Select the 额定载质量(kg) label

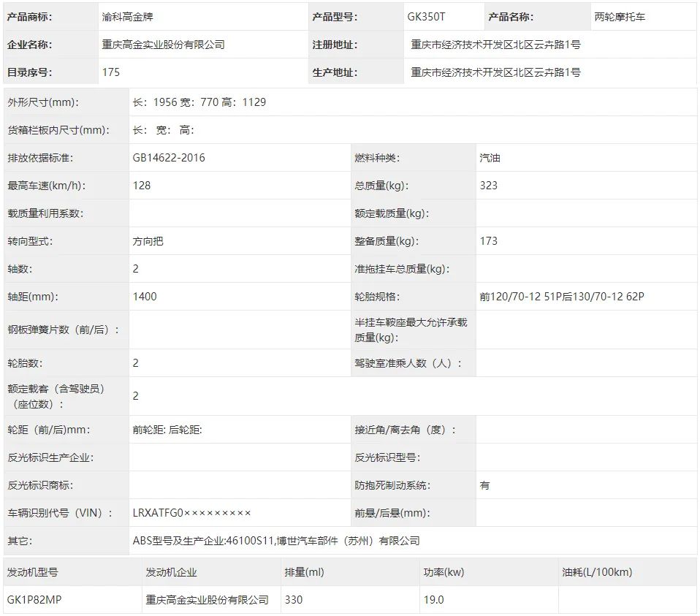click(x=392, y=214)
